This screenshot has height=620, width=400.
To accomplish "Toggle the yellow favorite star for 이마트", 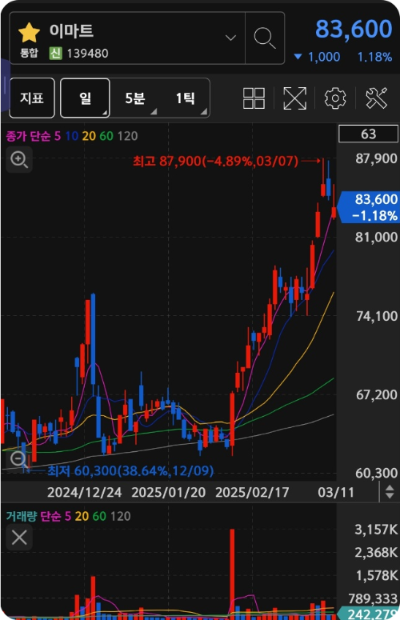I will point(29,33).
